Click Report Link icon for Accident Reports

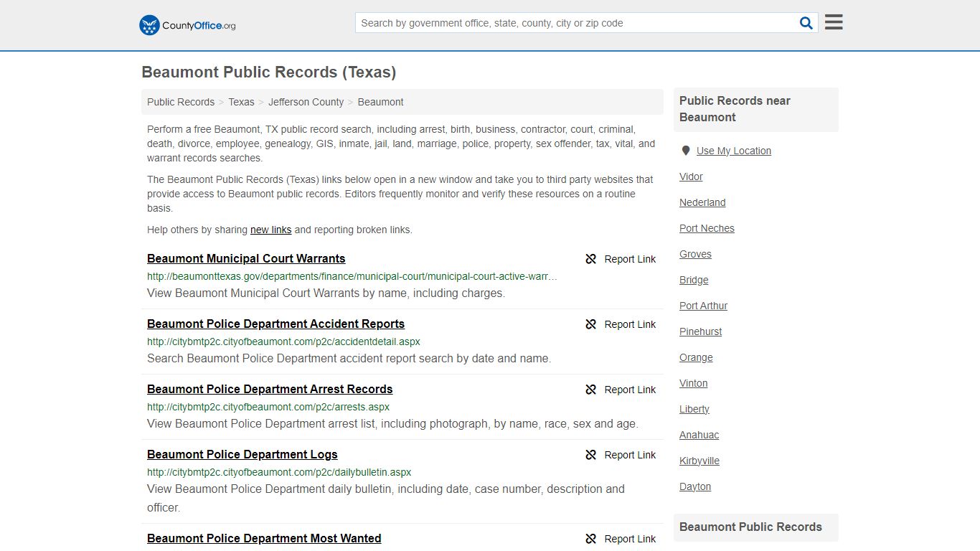click(590, 324)
